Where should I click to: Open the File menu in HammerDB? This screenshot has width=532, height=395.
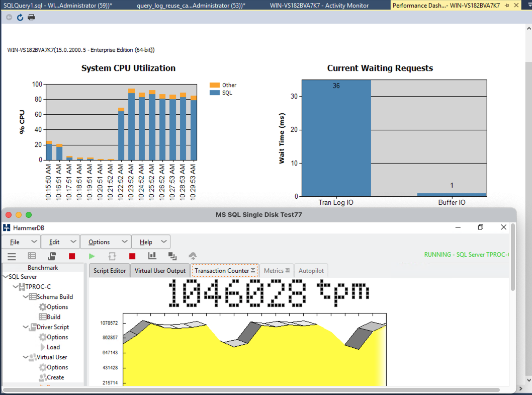22,242
